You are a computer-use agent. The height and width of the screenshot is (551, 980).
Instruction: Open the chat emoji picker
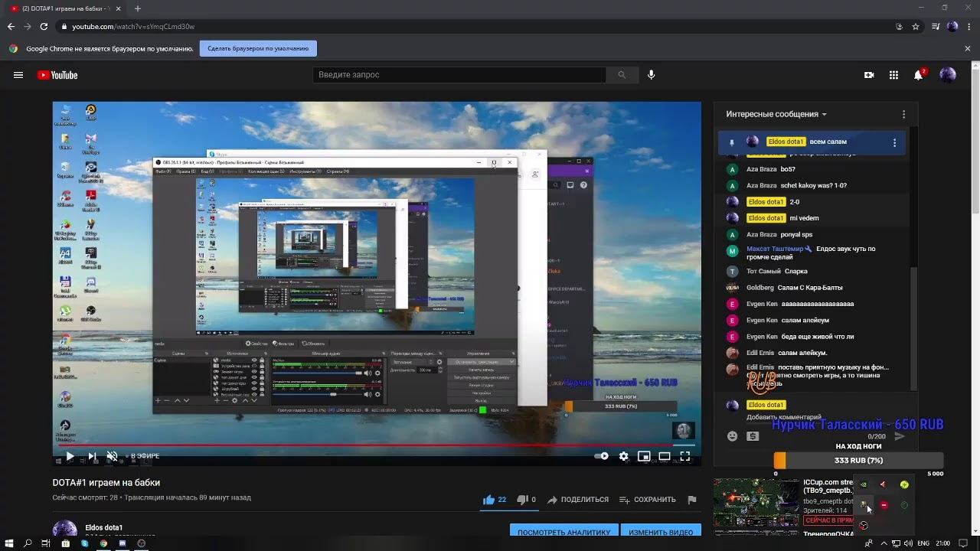point(732,436)
